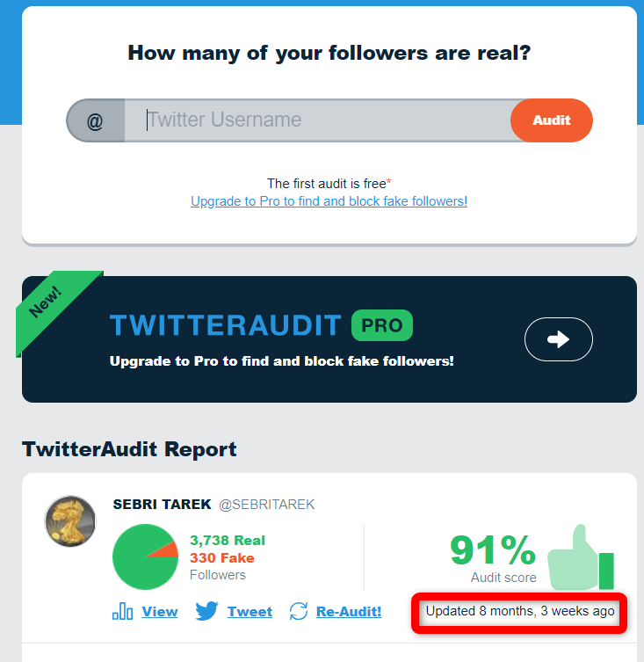Open the View link

(x=160, y=612)
